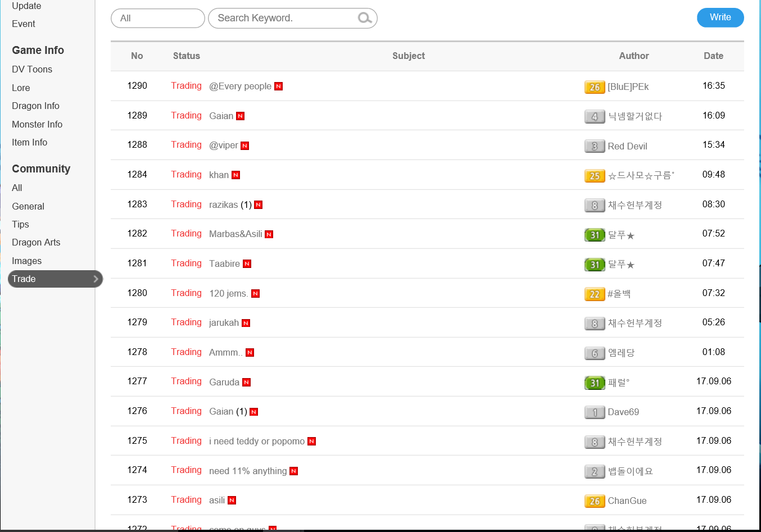Image resolution: width=761 pixels, height=532 pixels.
Task: Open the 'need 11% anything' post
Action: 248,471
